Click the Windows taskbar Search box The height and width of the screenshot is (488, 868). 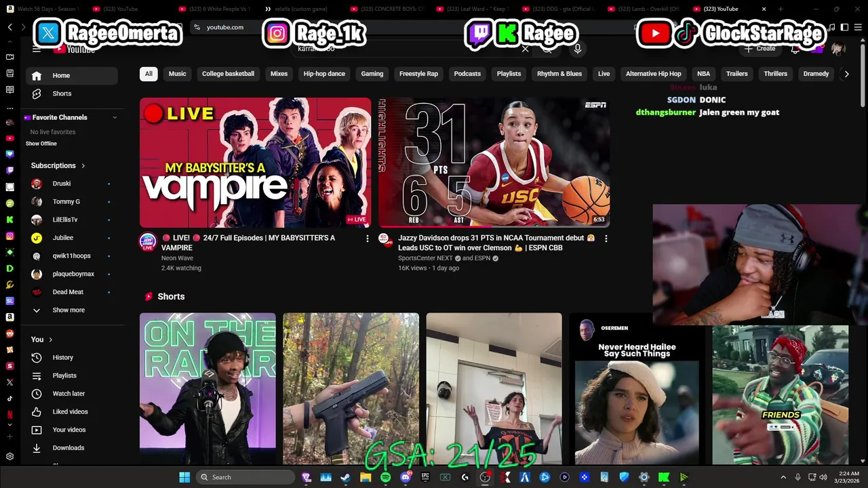245,477
